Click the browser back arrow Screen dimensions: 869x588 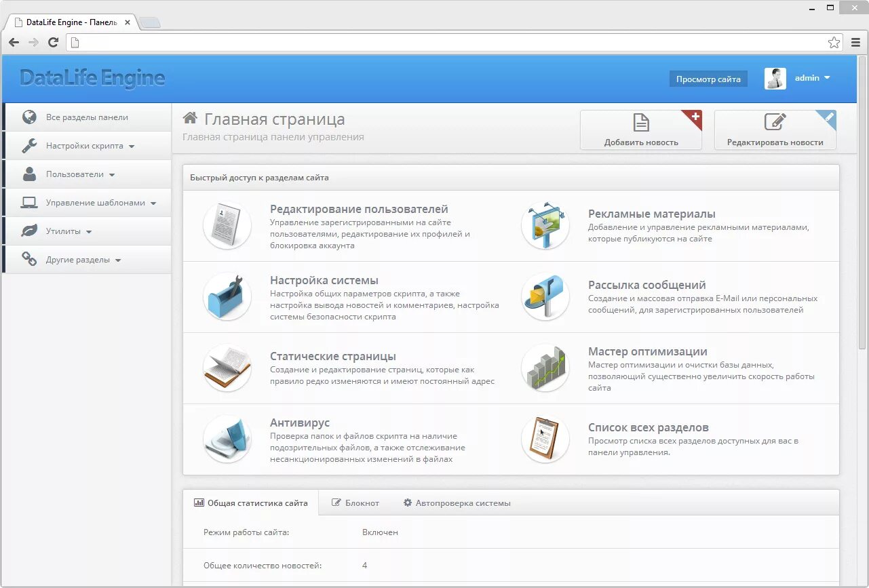coord(14,43)
